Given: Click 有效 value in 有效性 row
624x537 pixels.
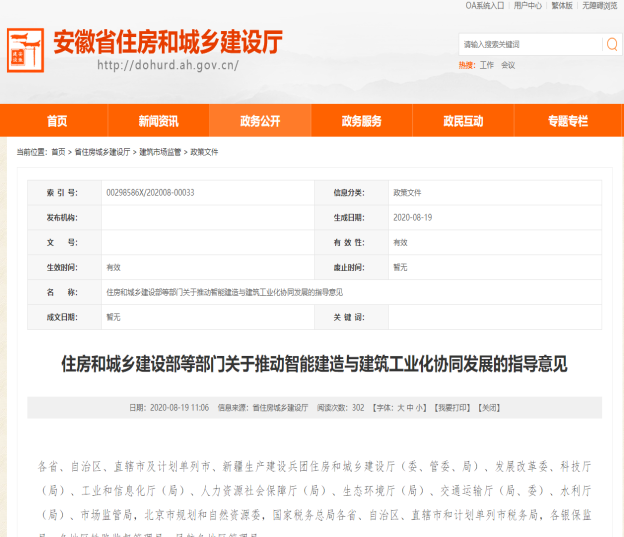Looking at the screenshot, I should pyautogui.click(x=400, y=242).
